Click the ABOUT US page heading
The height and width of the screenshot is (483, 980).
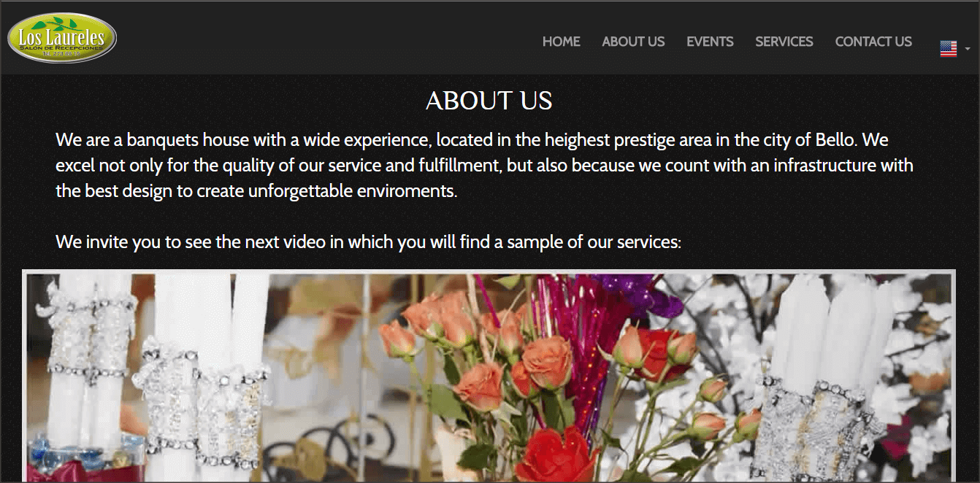489,101
